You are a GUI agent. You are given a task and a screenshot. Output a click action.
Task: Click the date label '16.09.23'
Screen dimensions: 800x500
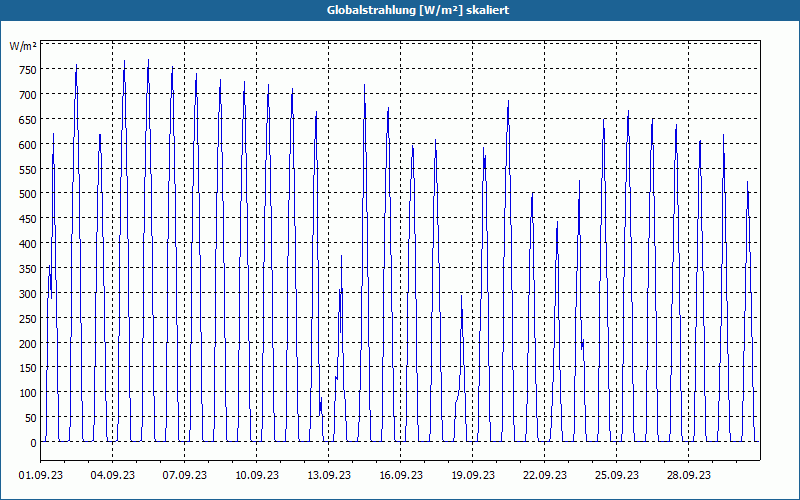click(x=401, y=476)
